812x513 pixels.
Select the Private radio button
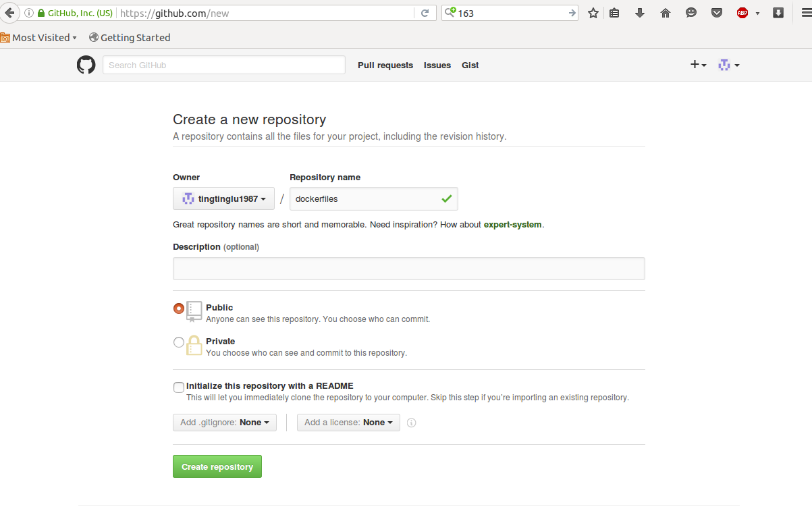(x=179, y=342)
